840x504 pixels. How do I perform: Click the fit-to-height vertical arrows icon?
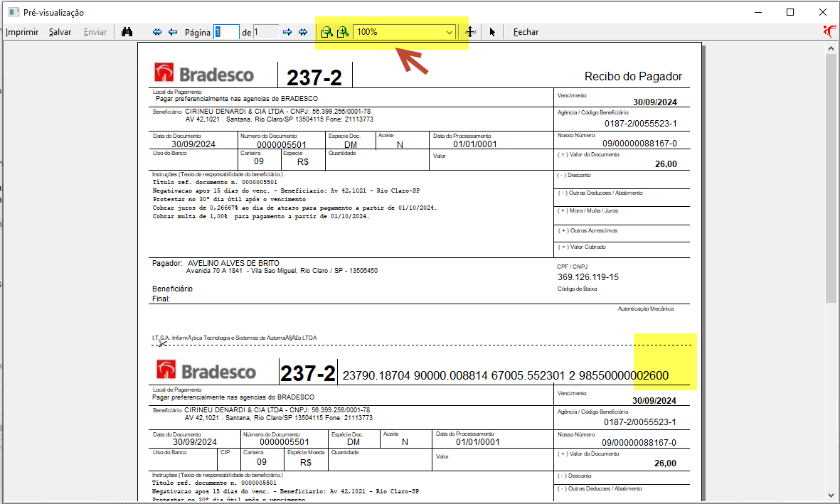(470, 32)
